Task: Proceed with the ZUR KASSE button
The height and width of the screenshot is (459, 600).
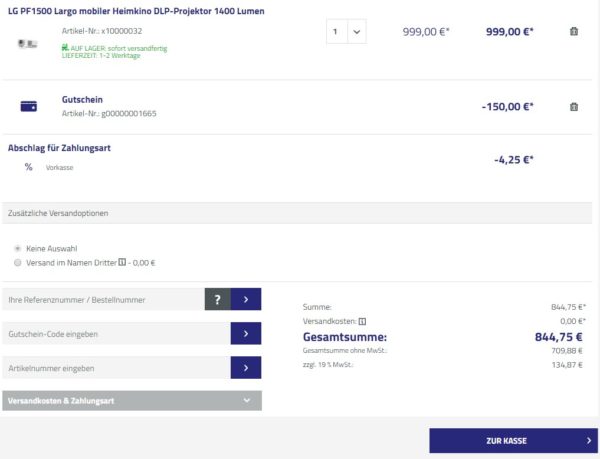Action: coord(513,440)
